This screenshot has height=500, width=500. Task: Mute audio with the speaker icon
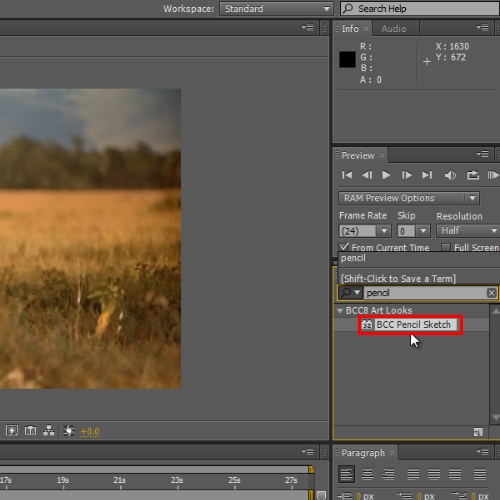point(450,175)
